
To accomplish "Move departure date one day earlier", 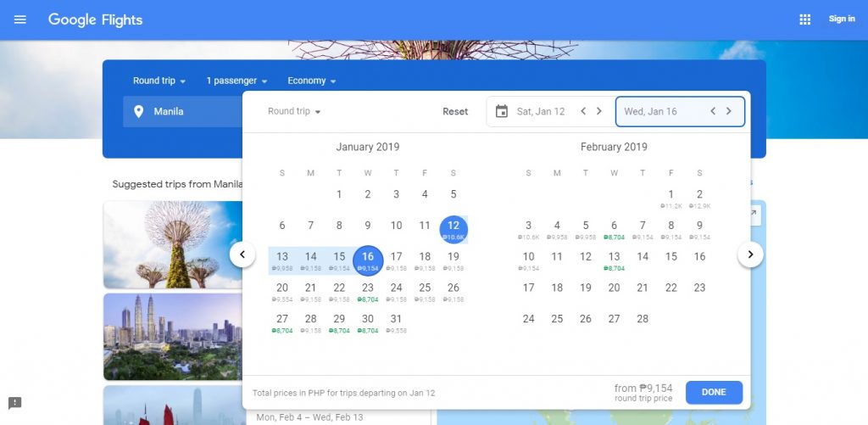I will coord(583,111).
